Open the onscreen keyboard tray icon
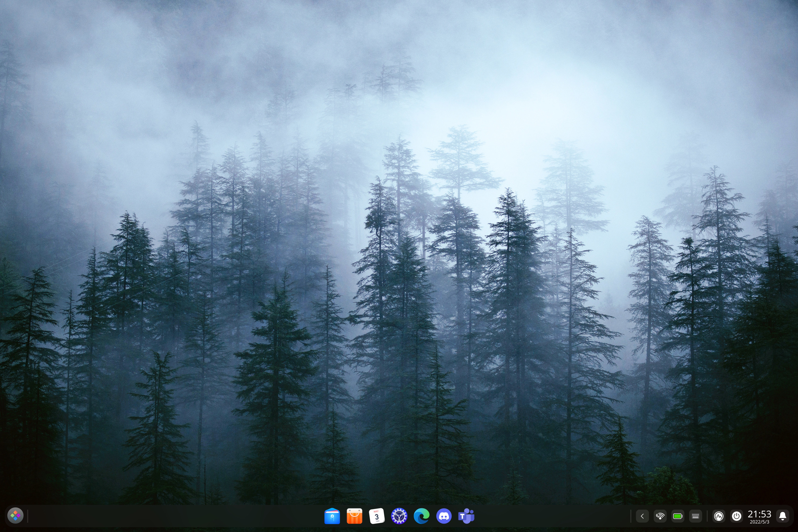 [x=695, y=516]
